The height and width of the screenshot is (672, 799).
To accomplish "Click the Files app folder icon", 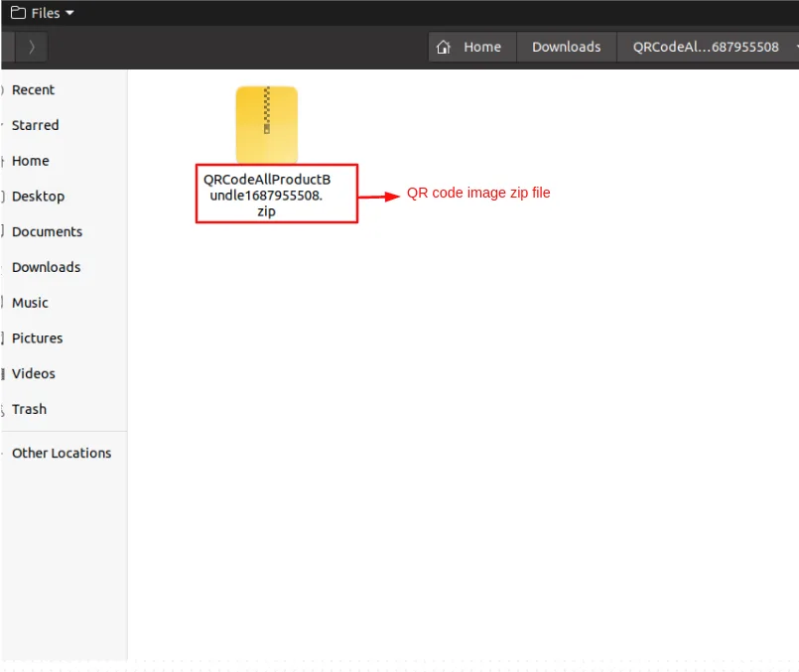I will coord(18,13).
